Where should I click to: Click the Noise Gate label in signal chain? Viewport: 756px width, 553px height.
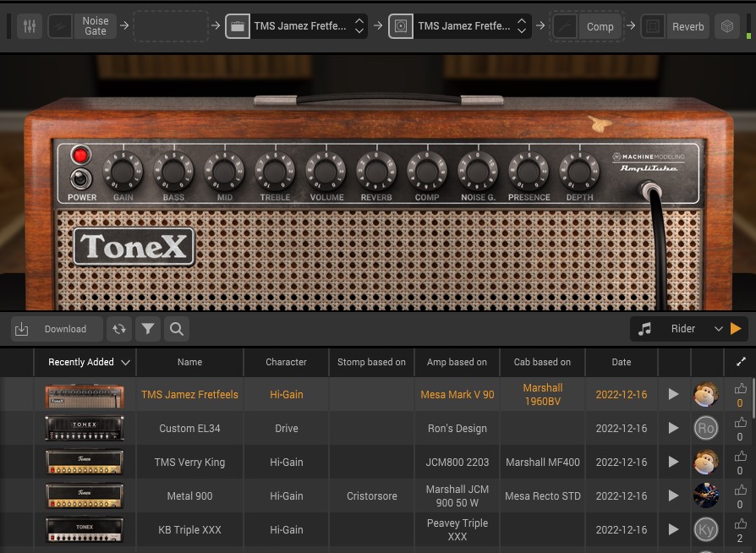tap(95, 26)
